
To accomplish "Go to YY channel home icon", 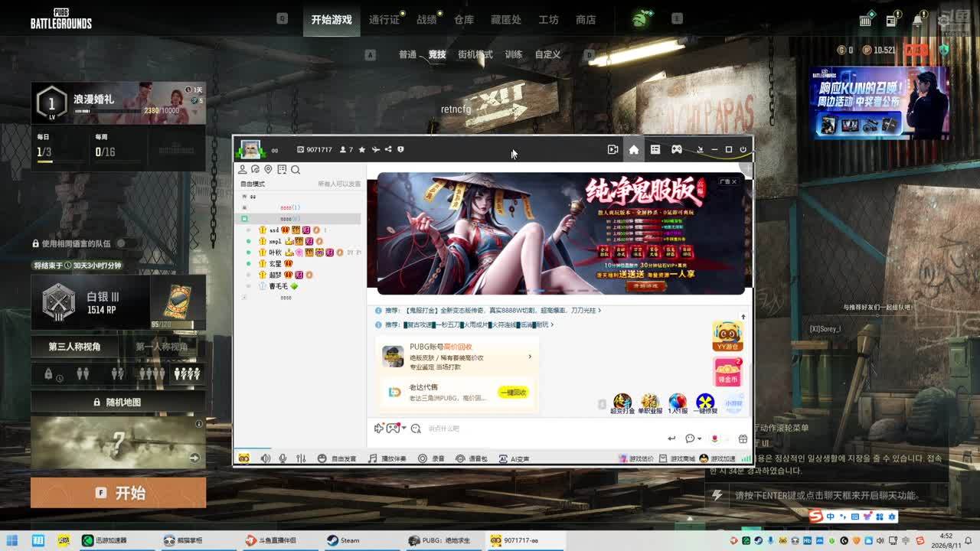I will coord(634,149).
